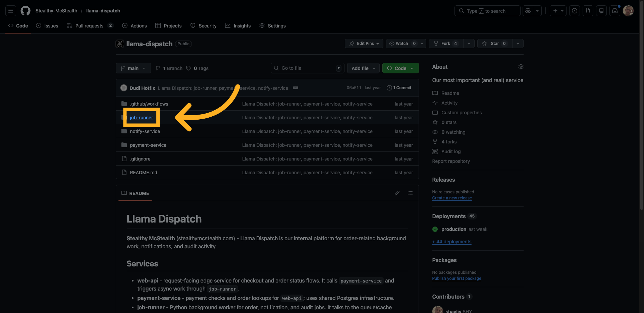Switch to the Code tab

(x=18, y=26)
